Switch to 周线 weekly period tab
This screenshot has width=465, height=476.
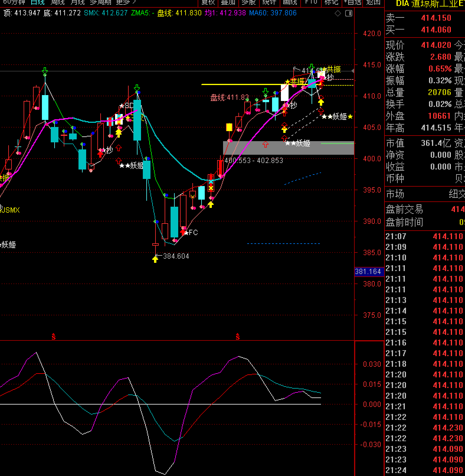pyautogui.click(x=58, y=2)
